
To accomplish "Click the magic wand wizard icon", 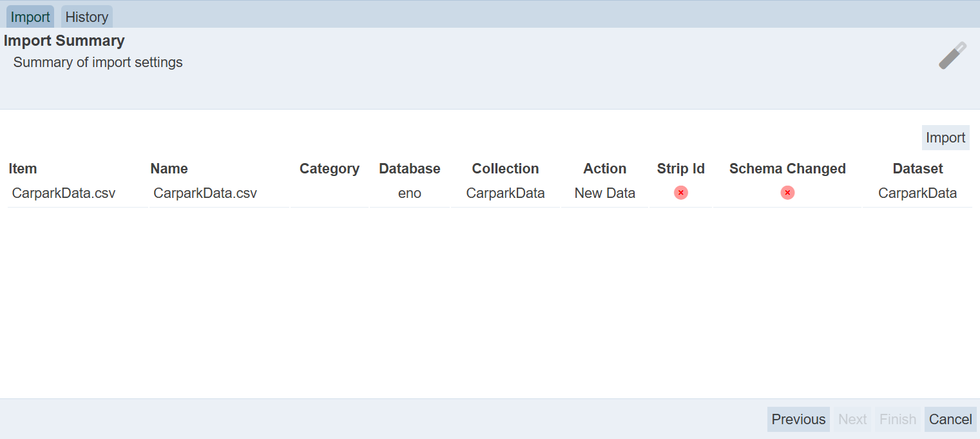I will tap(952, 56).
